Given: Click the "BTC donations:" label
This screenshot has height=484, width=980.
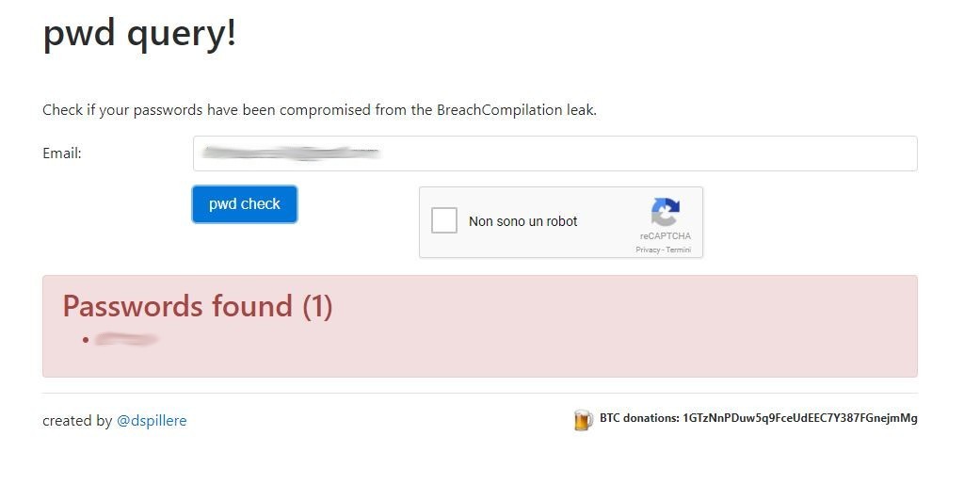Looking at the screenshot, I should 638,418.
